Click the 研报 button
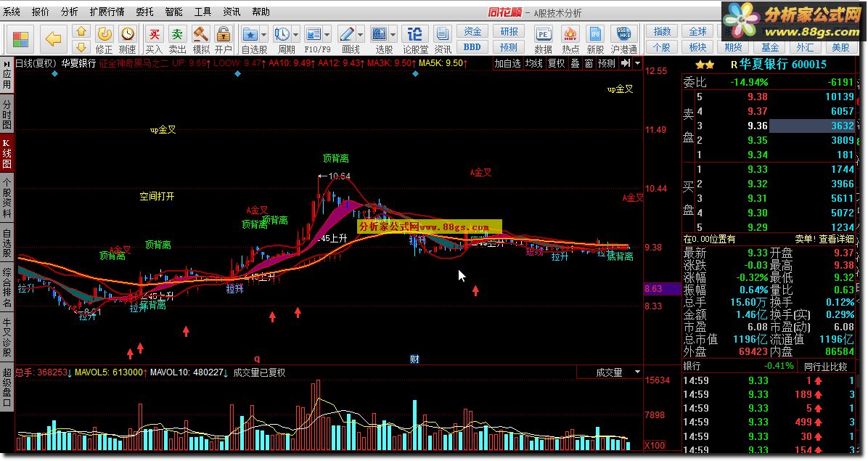Image resolution: width=868 pixels, height=461 pixels. coord(509,31)
